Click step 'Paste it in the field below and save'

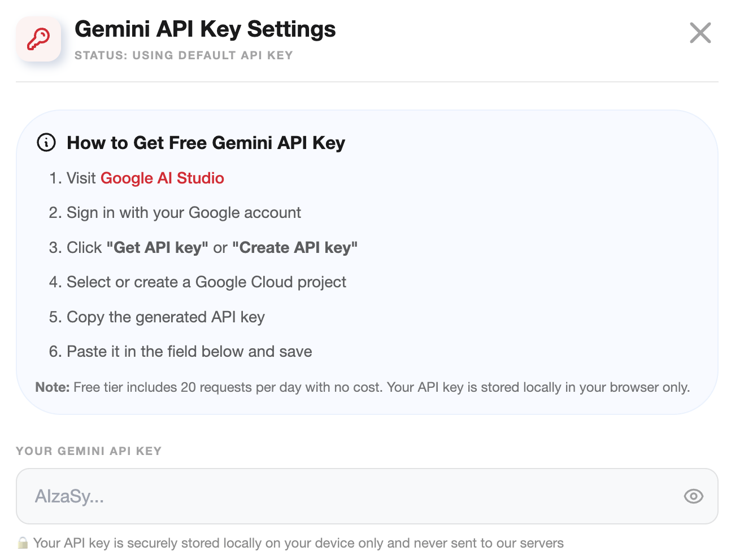189,352
